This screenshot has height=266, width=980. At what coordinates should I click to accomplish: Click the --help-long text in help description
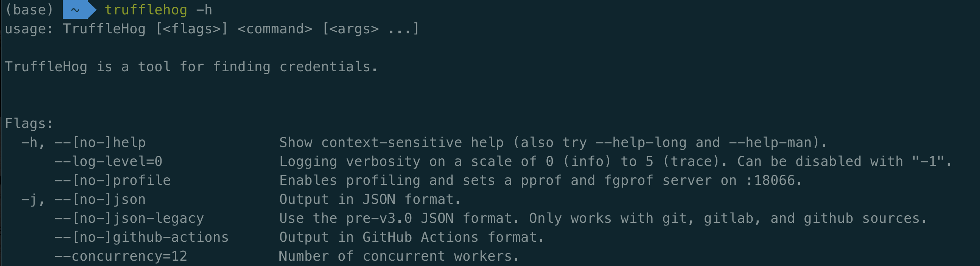click(x=641, y=142)
